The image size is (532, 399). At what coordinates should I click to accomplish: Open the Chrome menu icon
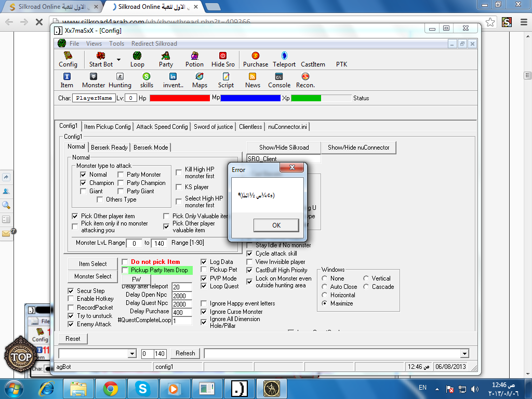524,22
